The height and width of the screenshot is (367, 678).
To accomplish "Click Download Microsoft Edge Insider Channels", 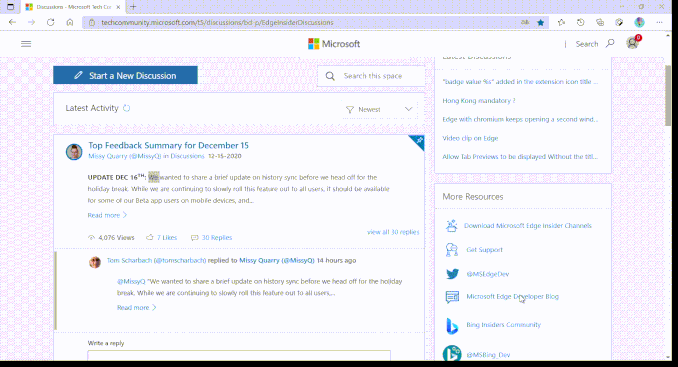I will point(528,225).
